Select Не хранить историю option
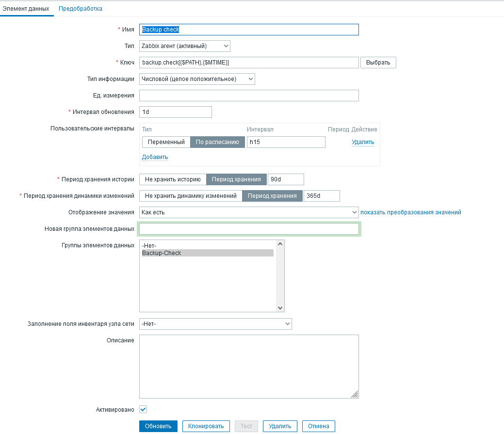Image resolution: width=504 pixels, height=434 pixels. 173,179
